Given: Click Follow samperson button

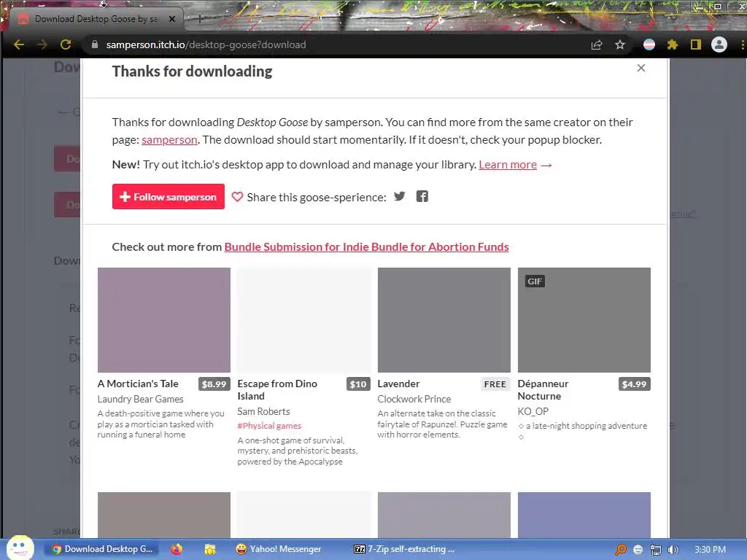Looking at the screenshot, I should point(169,197).
